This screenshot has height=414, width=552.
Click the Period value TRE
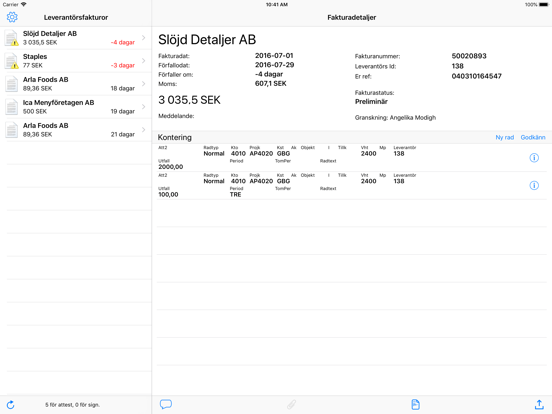235,194
